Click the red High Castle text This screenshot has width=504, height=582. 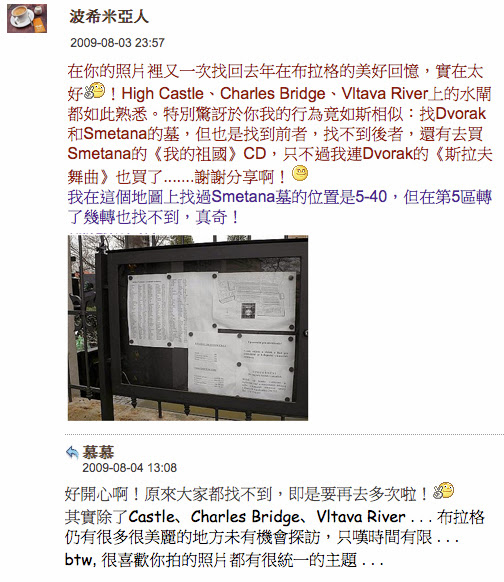pyautogui.click(x=163, y=94)
